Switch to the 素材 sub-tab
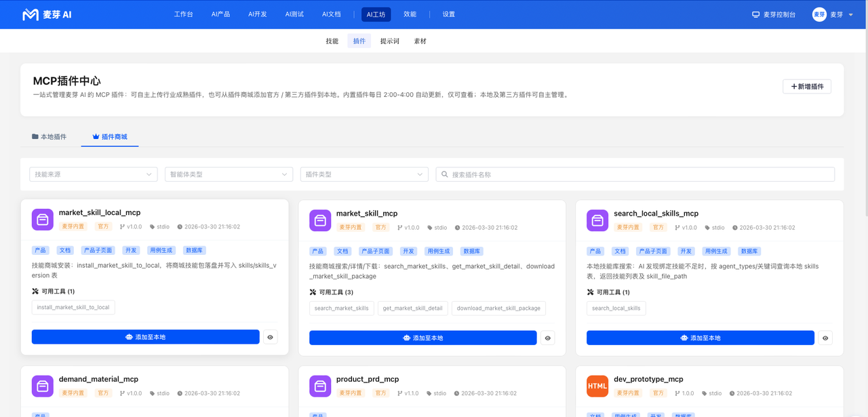This screenshot has height=417, width=868. (x=420, y=41)
